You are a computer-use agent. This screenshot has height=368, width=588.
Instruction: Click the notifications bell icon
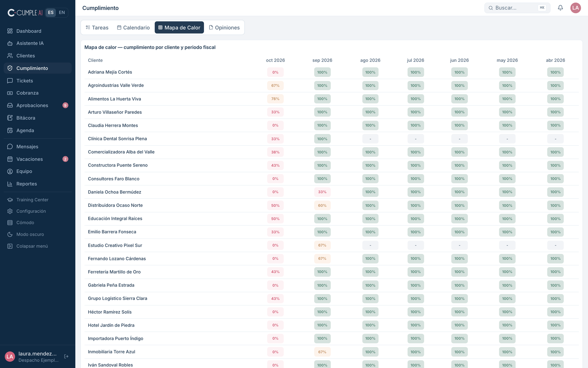click(560, 8)
